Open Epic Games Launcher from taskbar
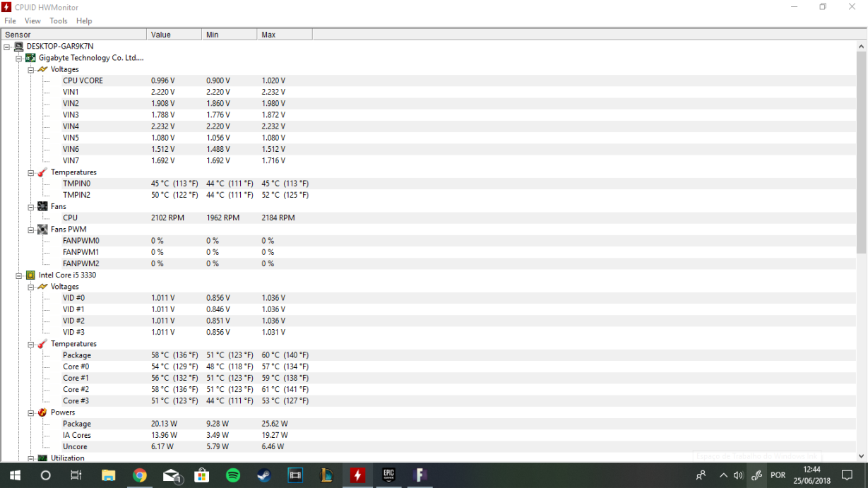The height and width of the screenshot is (488, 868). pos(388,475)
